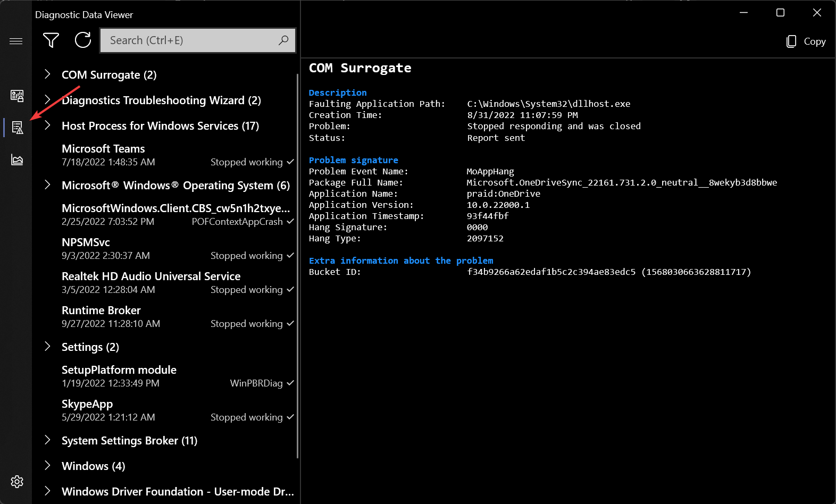Toggle checkmark on Microsoft Teams Stopped working
The height and width of the screenshot is (504, 836).
290,162
